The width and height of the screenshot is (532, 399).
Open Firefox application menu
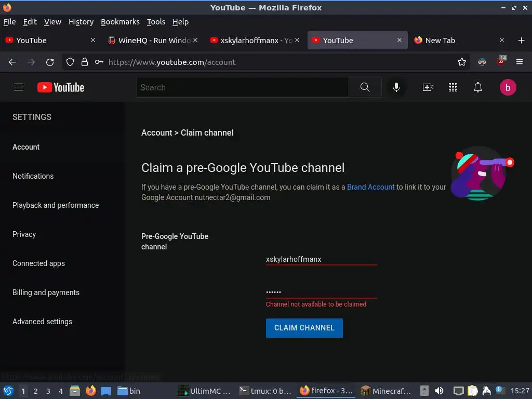pos(519,62)
